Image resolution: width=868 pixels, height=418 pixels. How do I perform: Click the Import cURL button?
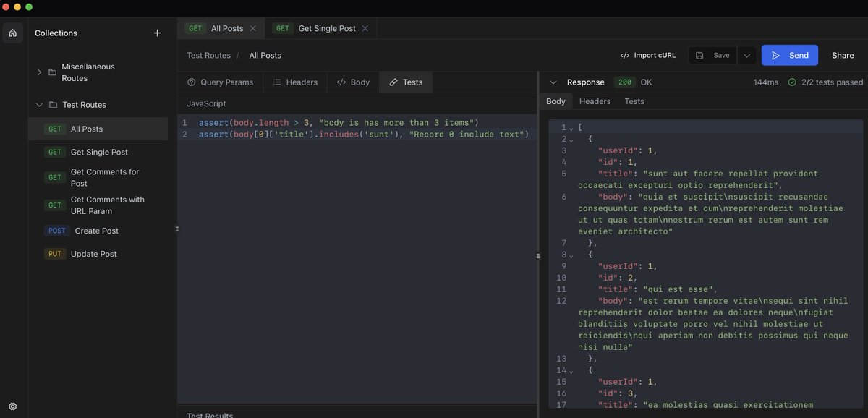[x=647, y=56]
